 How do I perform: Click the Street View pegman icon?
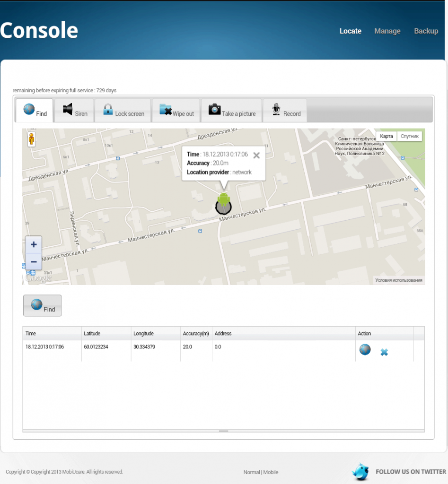tap(32, 139)
